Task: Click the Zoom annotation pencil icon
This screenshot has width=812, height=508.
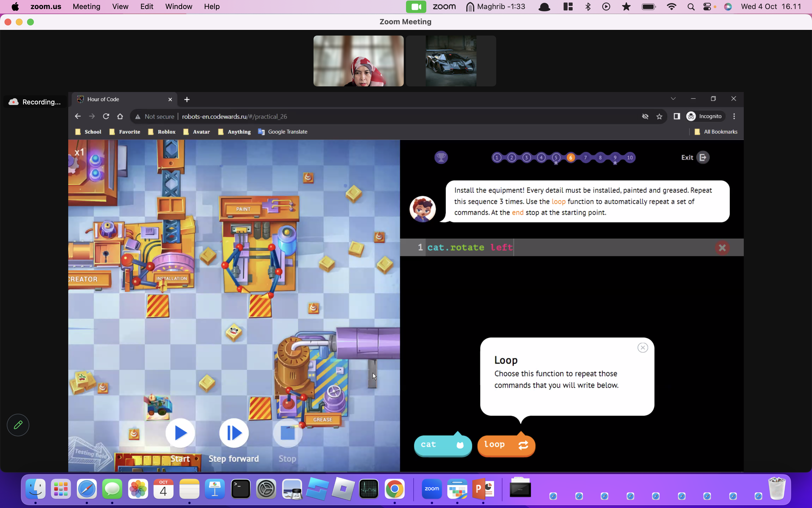Action: pos(18,425)
